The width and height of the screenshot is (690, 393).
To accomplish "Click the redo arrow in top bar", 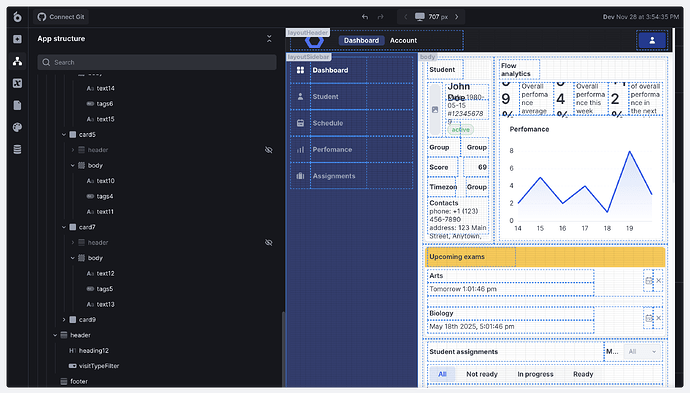I will click(381, 17).
